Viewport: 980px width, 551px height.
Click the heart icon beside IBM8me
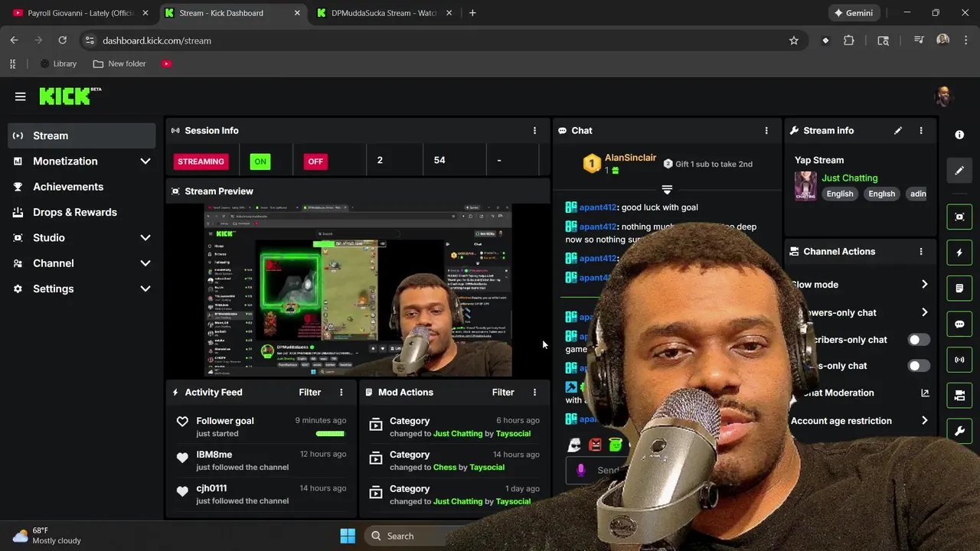tap(182, 458)
